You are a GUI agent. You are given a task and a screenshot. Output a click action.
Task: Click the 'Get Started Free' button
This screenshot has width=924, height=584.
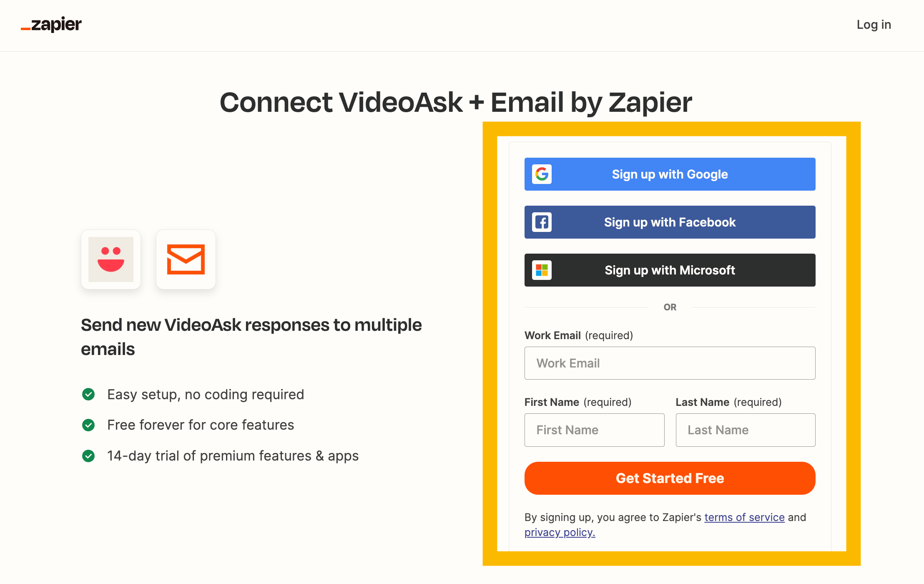click(670, 478)
